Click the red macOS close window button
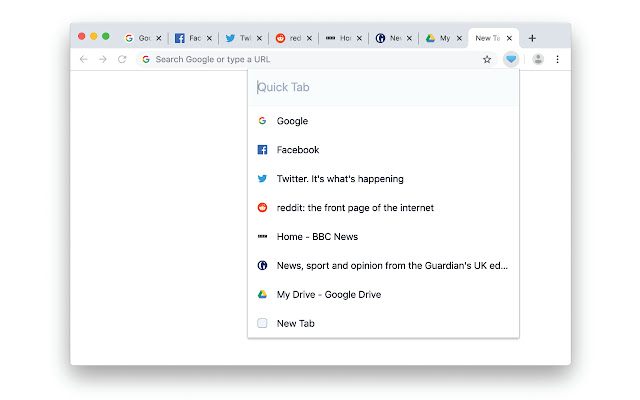The height and width of the screenshot is (400, 640). (x=81, y=36)
